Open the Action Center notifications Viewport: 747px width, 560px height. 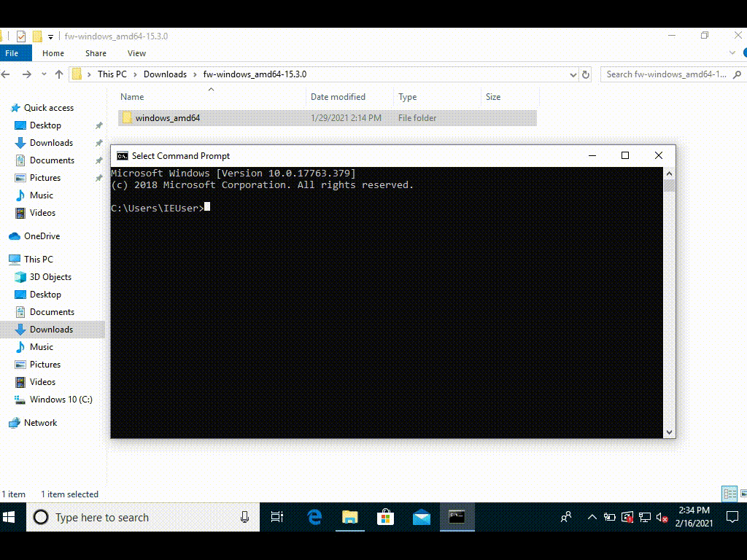732,517
